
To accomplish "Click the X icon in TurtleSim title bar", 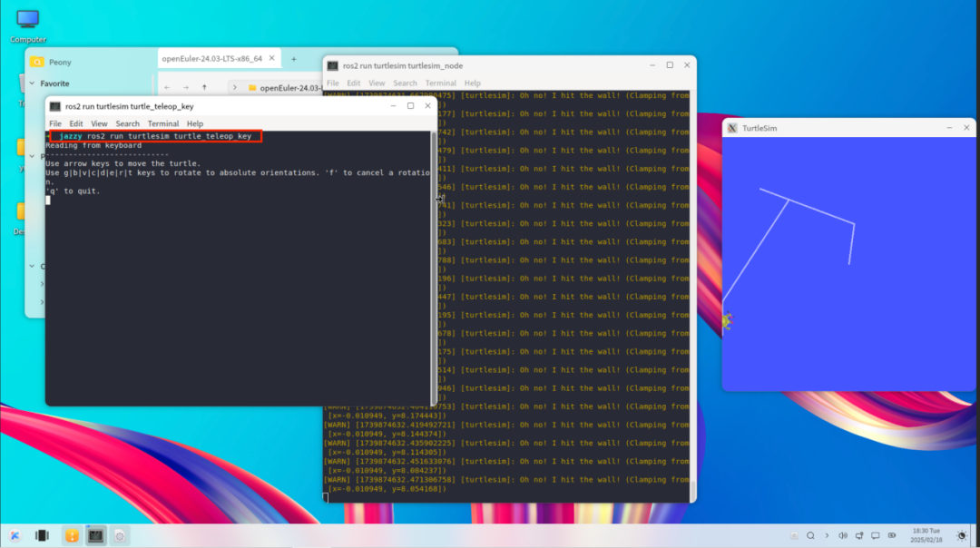I will [x=732, y=128].
